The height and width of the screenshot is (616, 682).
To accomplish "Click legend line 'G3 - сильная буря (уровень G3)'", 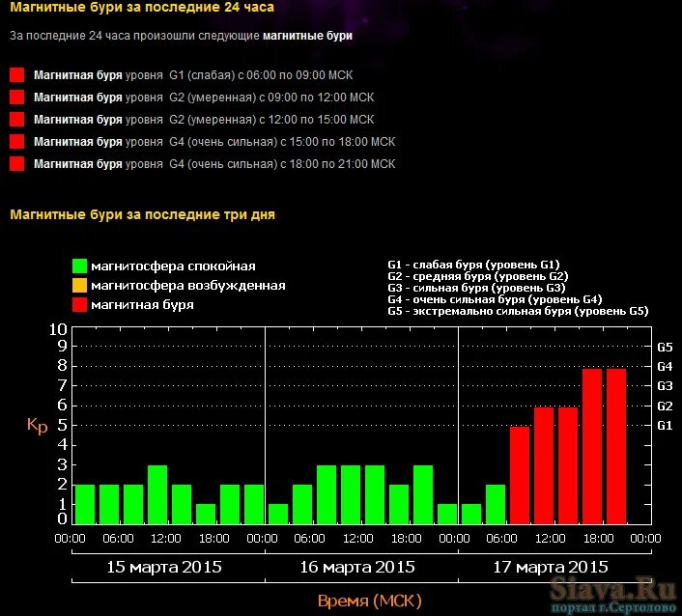I will click(476, 288).
